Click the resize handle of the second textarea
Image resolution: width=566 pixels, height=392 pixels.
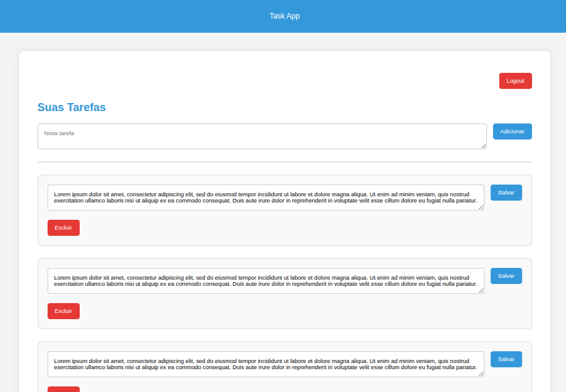point(482,291)
